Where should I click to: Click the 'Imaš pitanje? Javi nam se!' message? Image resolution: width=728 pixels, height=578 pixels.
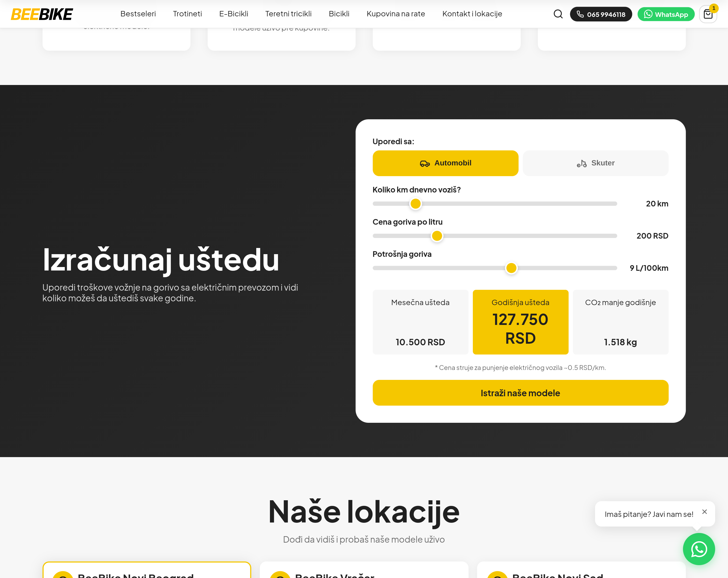coord(649,514)
